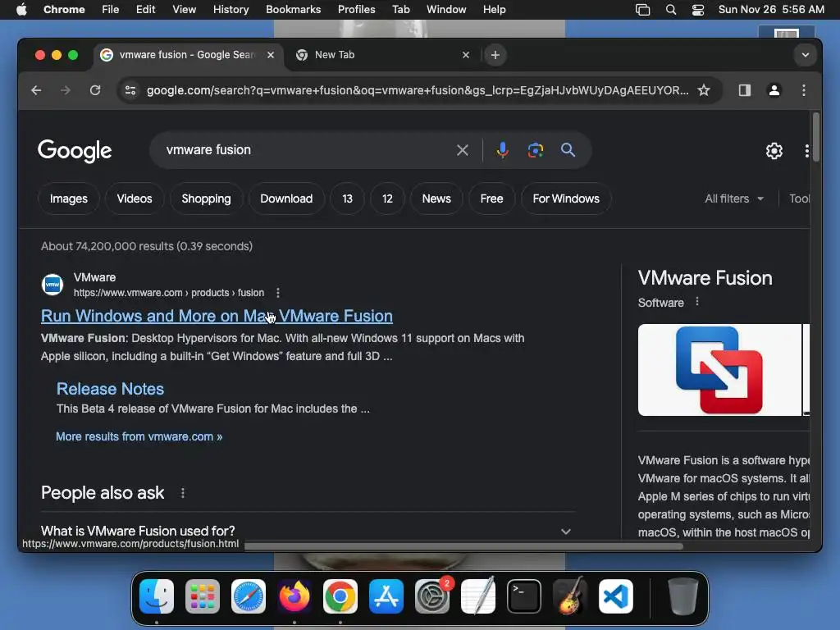Open the History menu
The height and width of the screenshot is (630, 840).
(x=231, y=10)
